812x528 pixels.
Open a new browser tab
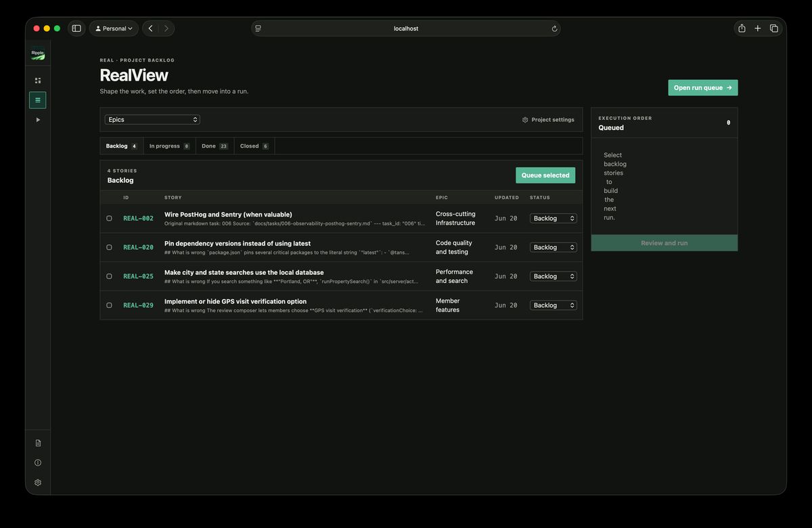[x=758, y=28]
